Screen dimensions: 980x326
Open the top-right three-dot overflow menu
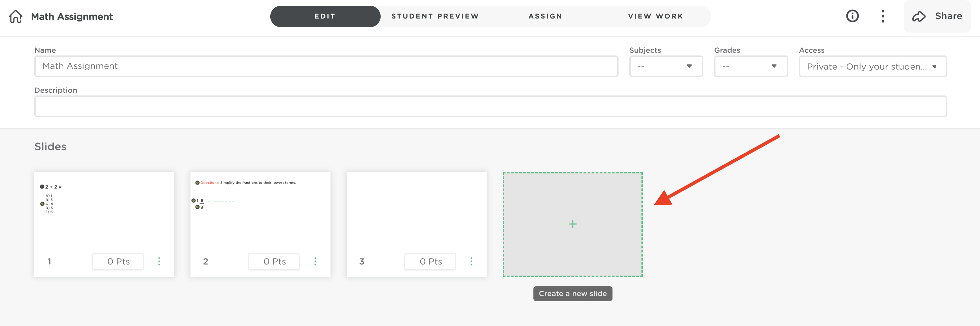click(x=883, y=16)
